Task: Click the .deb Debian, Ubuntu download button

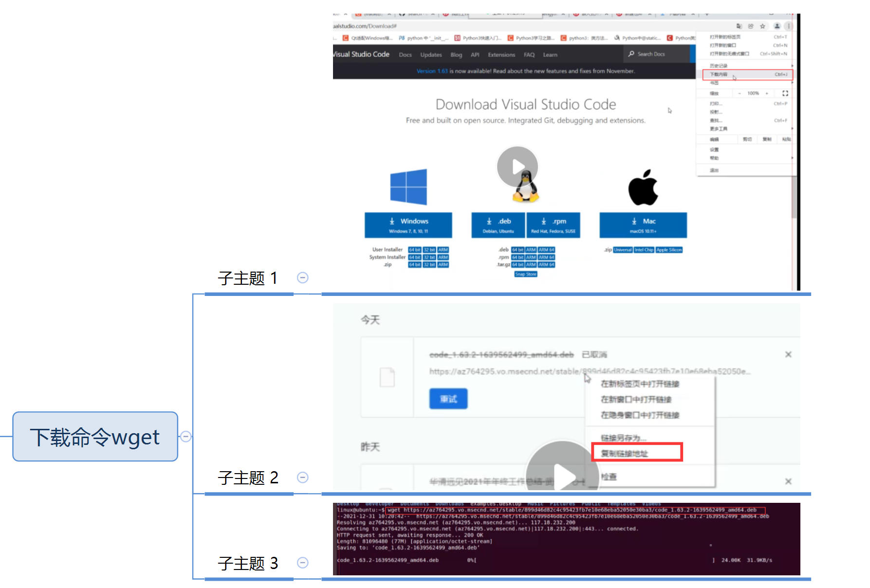Action: pyautogui.click(x=498, y=225)
